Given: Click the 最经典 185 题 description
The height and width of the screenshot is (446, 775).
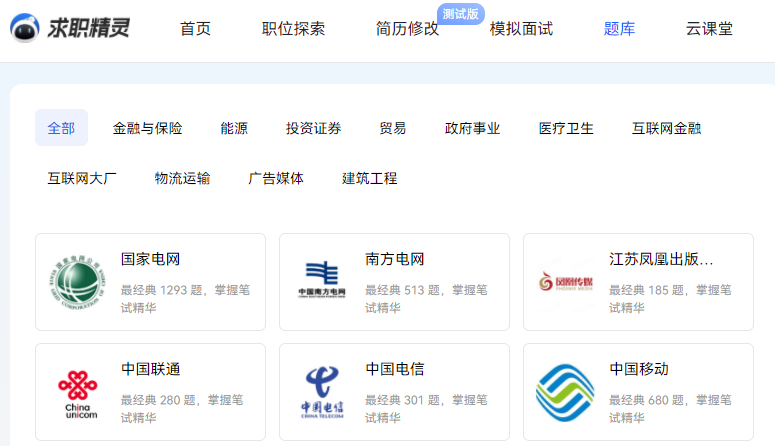Looking at the screenshot, I should point(670,299).
